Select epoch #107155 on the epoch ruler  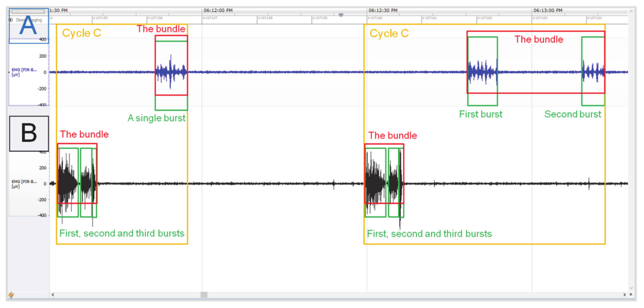(101, 18)
